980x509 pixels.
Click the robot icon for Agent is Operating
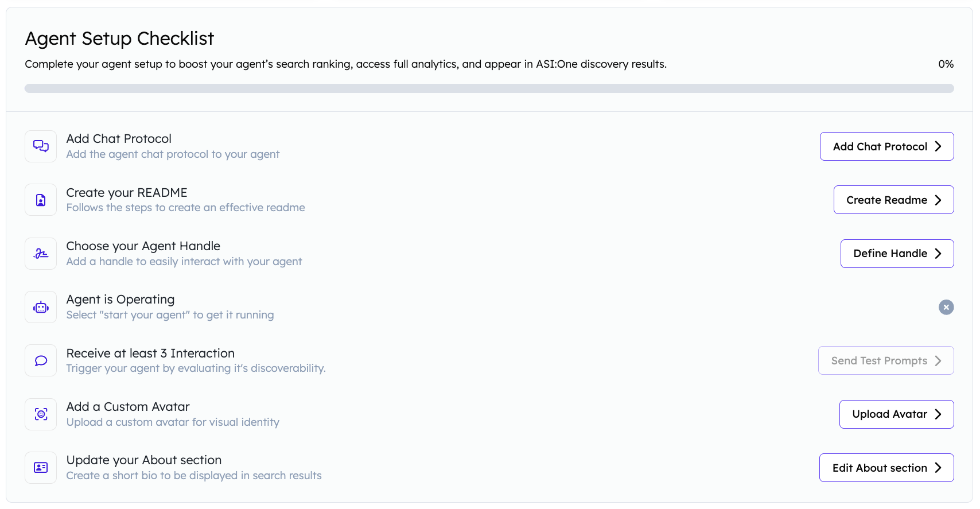[x=41, y=307]
